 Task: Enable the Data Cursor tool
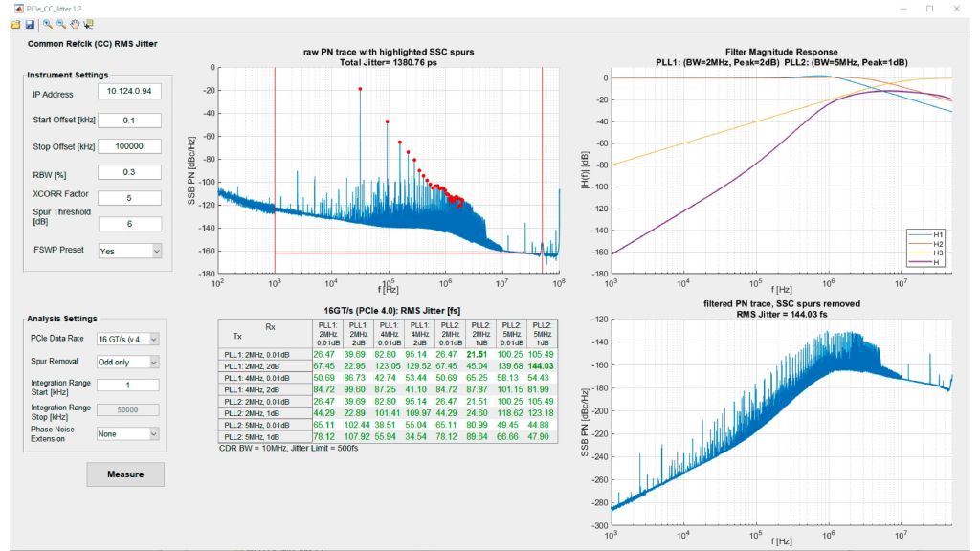click(x=89, y=24)
